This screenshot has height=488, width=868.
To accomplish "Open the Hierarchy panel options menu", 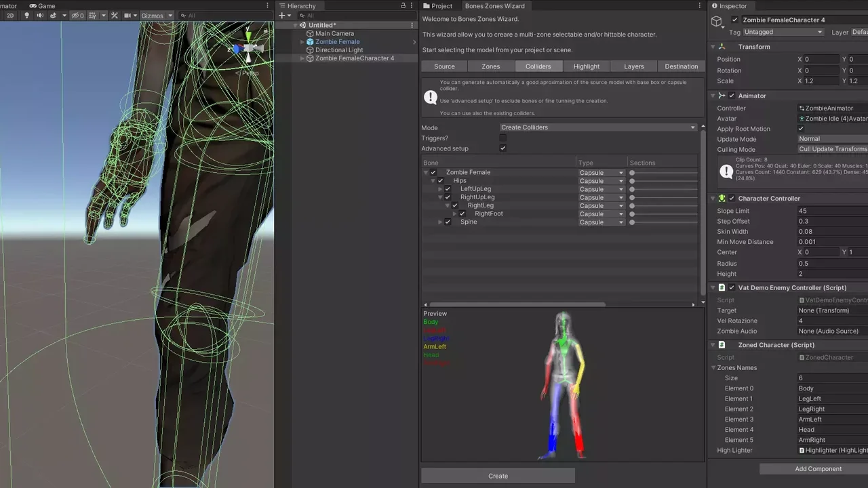I will point(412,5).
